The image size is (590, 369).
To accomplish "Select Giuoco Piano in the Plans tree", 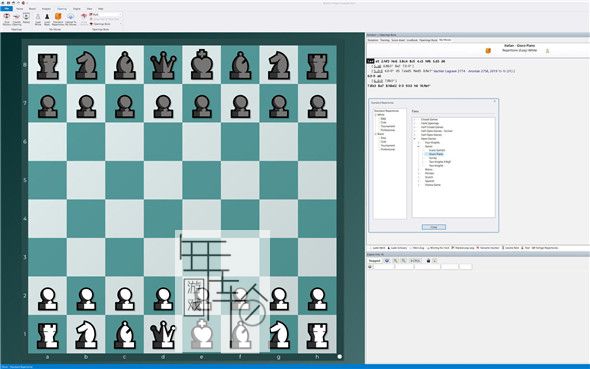I will coord(436,154).
